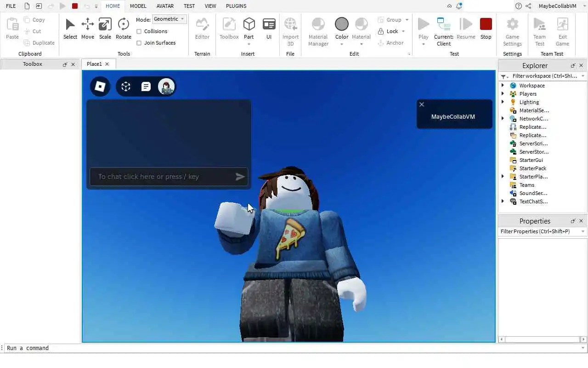Expand the Workspace tree node
This screenshot has width=588, height=368.
tap(503, 86)
